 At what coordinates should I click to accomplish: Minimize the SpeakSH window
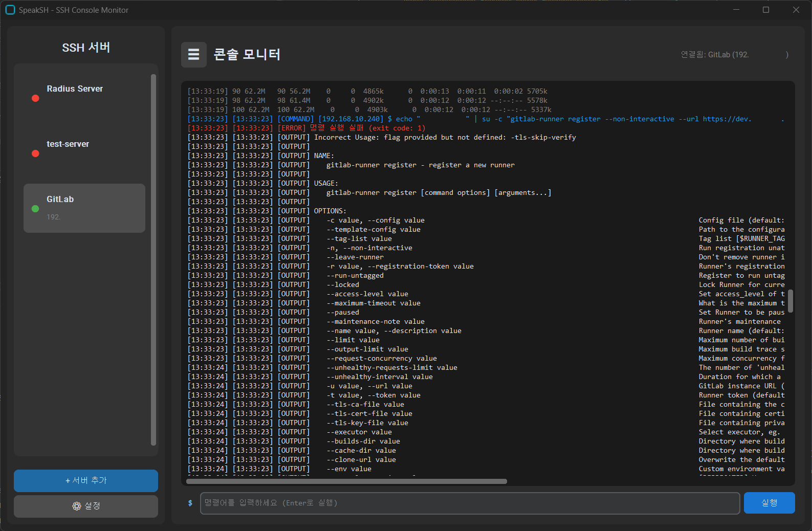pyautogui.click(x=736, y=10)
